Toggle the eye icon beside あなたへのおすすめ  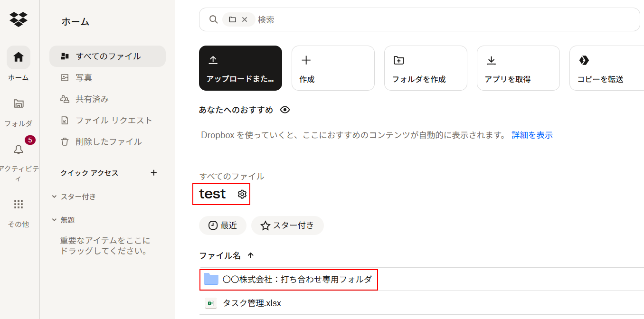(285, 110)
